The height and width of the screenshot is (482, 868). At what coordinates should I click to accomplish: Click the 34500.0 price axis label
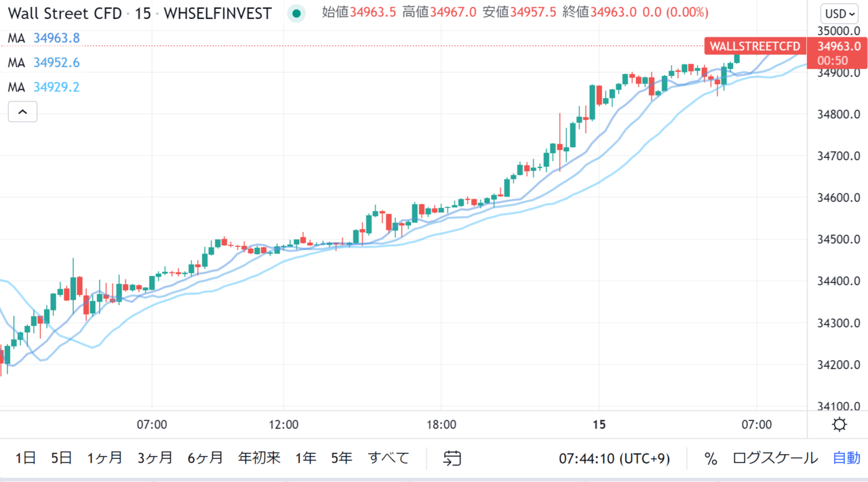click(x=838, y=240)
